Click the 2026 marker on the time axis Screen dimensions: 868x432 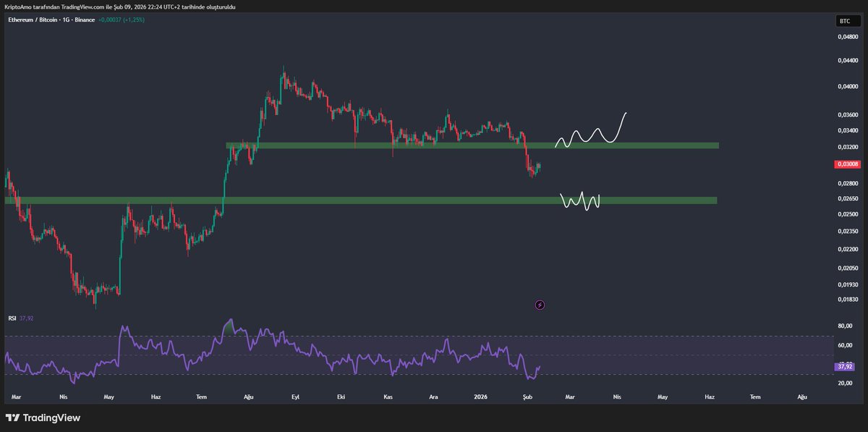point(481,397)
